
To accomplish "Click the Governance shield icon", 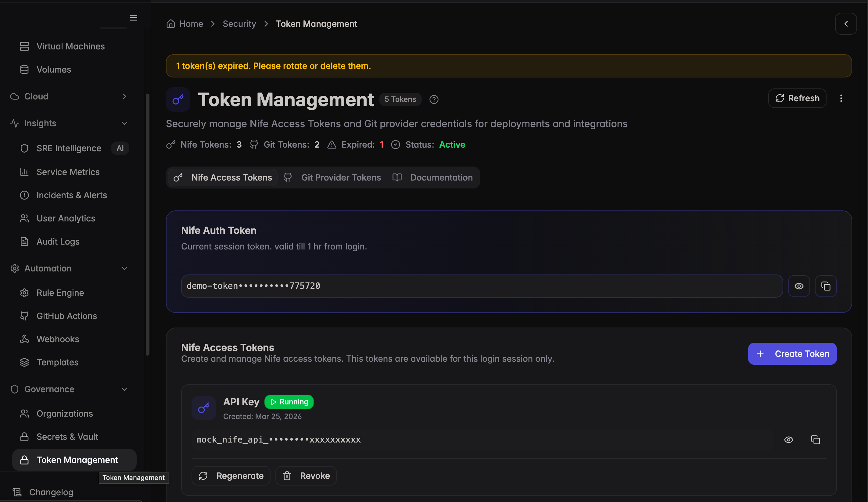I will 14,389.
